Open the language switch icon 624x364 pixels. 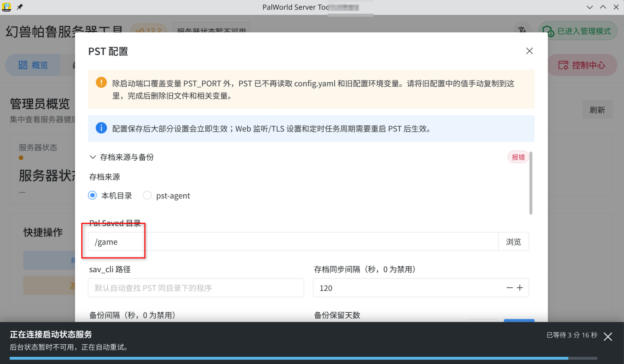pyautogui.click(x=522, y=31)
